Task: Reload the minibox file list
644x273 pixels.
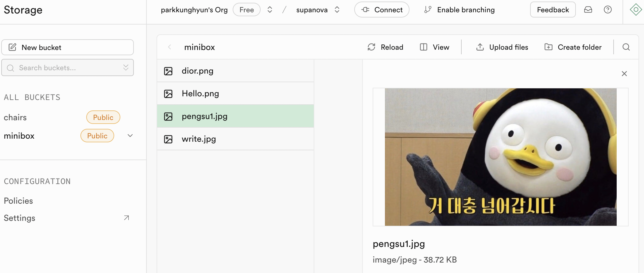Action: pyautogui.click(x=386, y=47)
